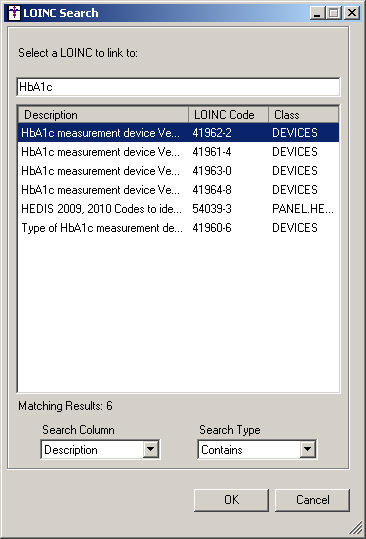This screenshot has width=366, height=539.
Task: Select the row with code 41963-0
Action: click(178, 170)
